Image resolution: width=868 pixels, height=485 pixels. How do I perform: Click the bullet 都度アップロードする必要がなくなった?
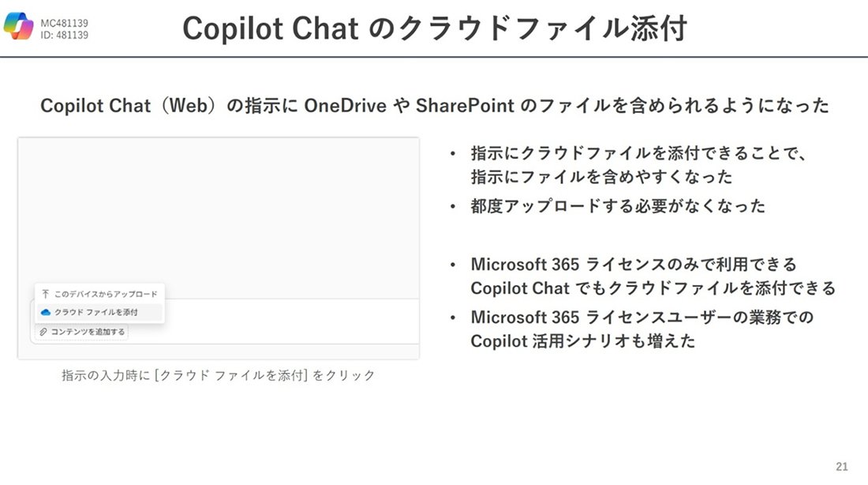[618, 206]
